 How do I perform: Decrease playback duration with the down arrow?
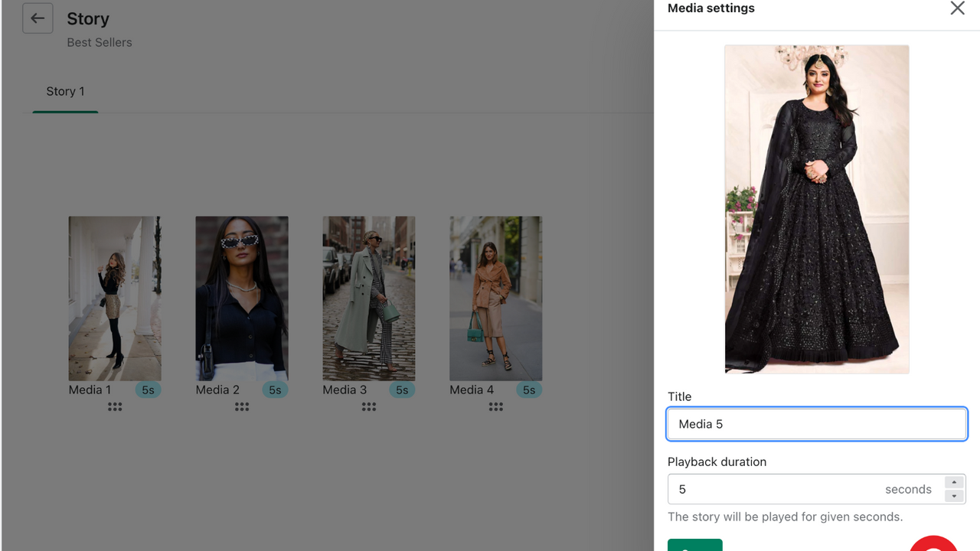(x=954, y=495)
